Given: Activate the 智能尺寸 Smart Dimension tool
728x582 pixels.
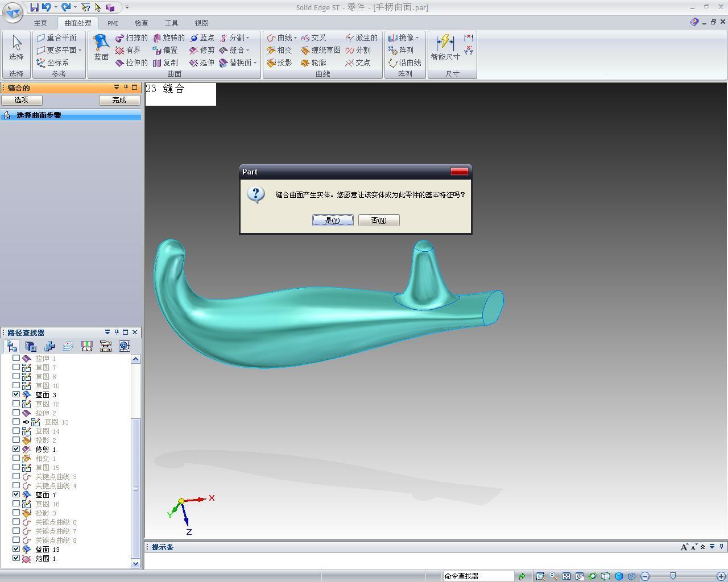Looking at the screenshot, I should 445,47.
